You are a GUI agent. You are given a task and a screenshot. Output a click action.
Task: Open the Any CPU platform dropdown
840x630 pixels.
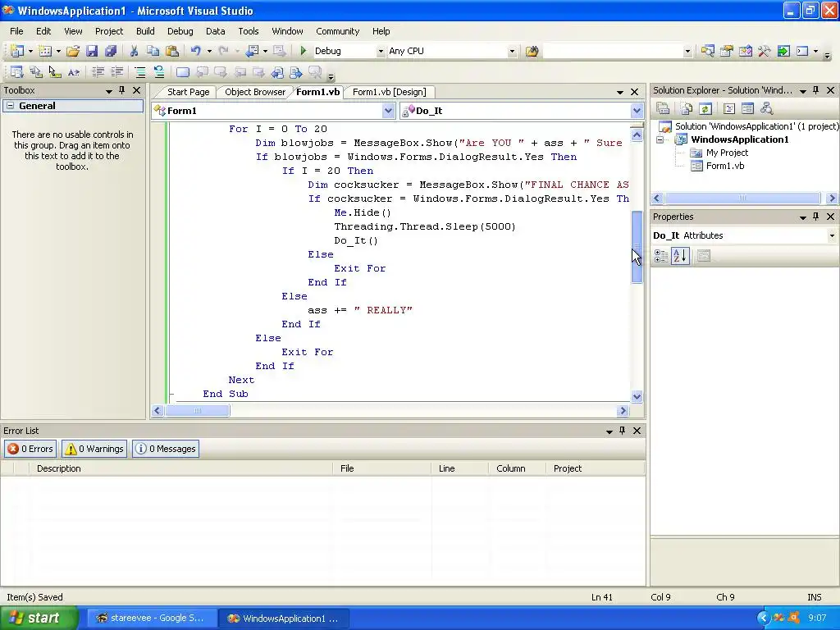point(512,52)
